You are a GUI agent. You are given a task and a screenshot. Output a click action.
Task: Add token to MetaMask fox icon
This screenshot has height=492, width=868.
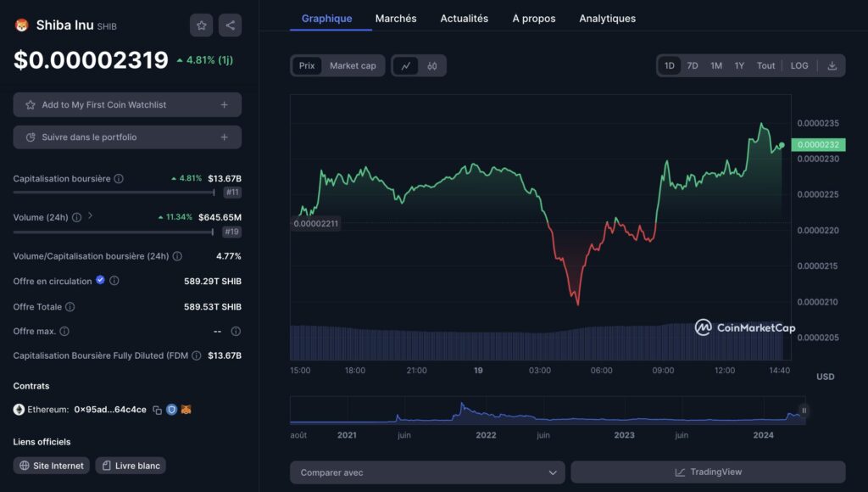coord(186,410)
